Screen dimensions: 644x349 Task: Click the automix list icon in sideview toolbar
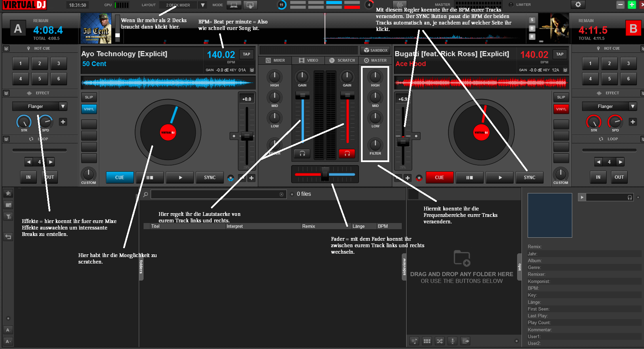414,341
